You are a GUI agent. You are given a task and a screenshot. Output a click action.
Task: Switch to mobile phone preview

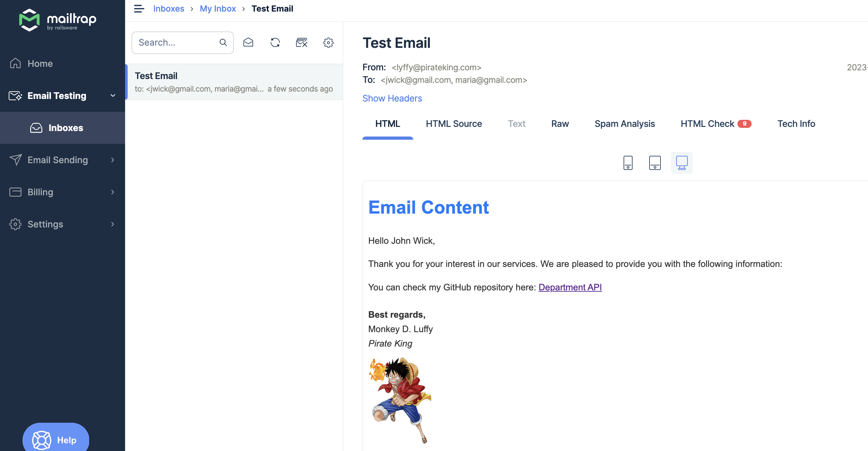pyautogui.click(x=628, y=163)
